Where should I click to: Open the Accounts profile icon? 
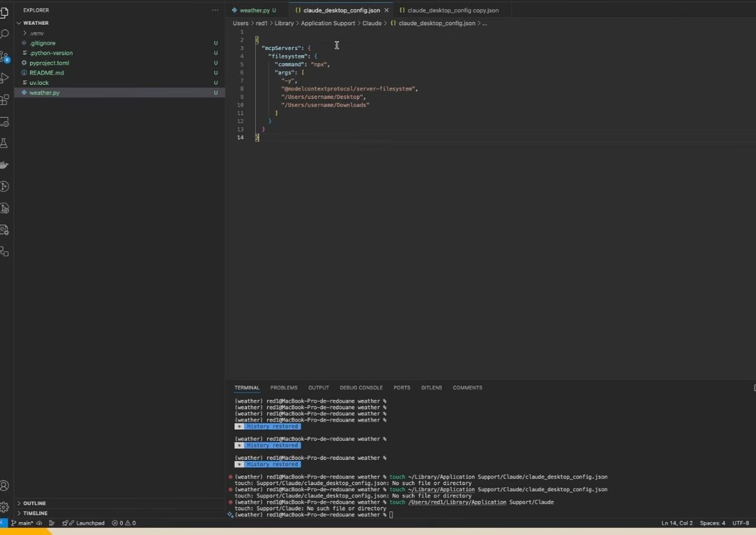4,486
